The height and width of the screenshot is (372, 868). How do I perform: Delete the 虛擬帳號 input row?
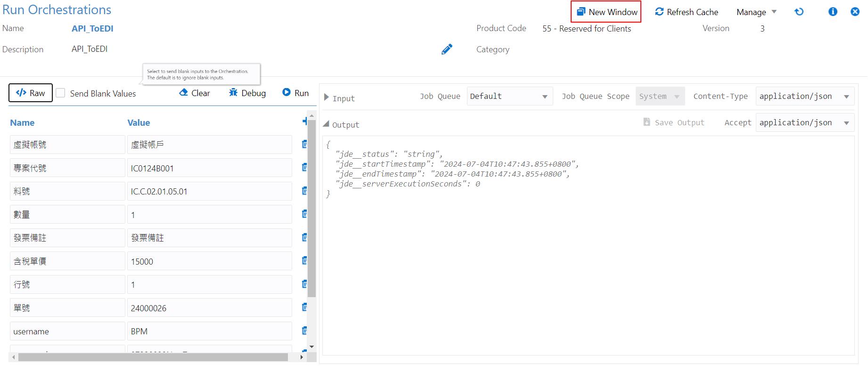pyautogui.click(x=304, y=144)
